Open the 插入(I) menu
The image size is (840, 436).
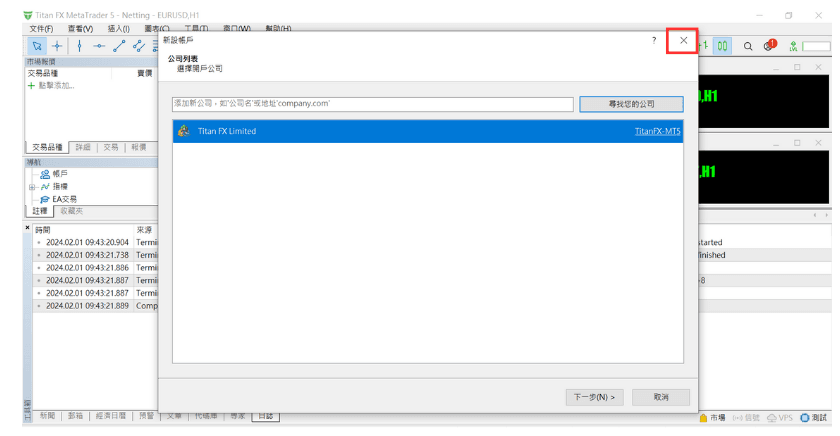tap(118, 29)
